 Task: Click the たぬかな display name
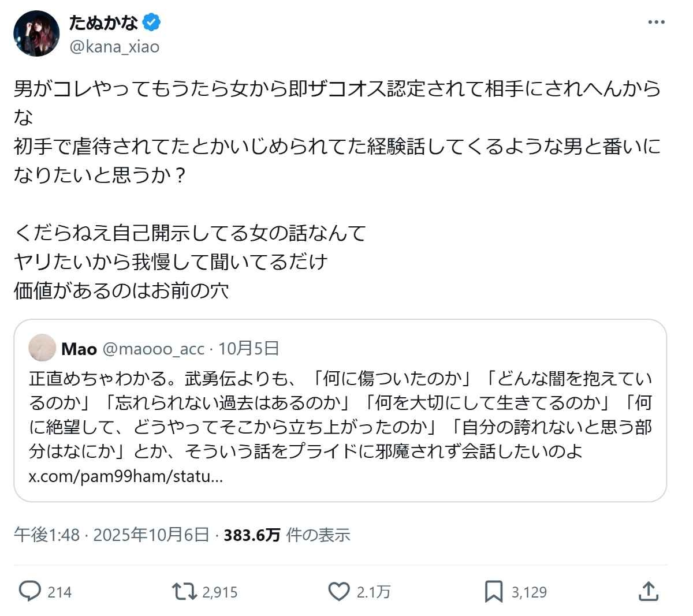pyautogui.click(x=103, y=23)
